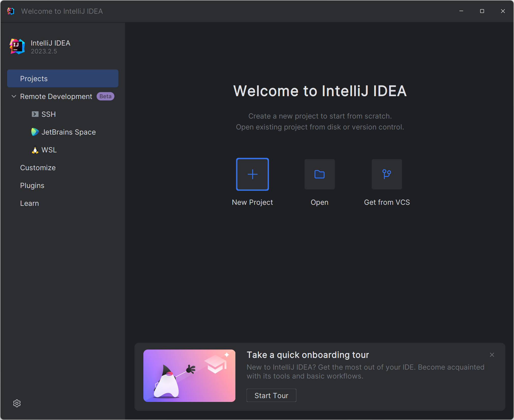Image resolution: width=514 pixels, height=420 pixels.
Task: Click the Open folder icon
Action: coord(320,174)
